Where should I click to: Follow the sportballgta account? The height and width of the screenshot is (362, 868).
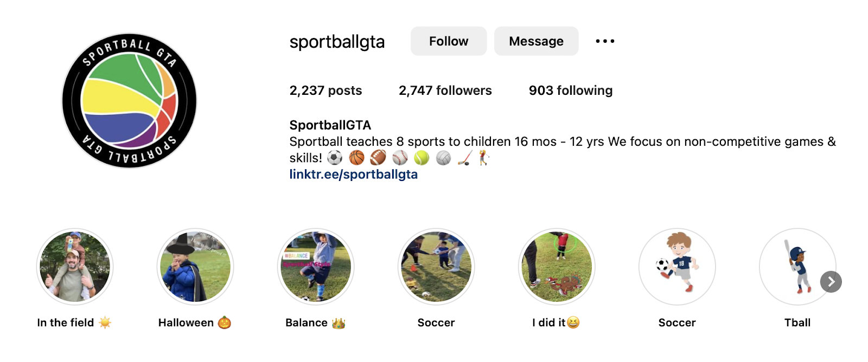[448, 41]
